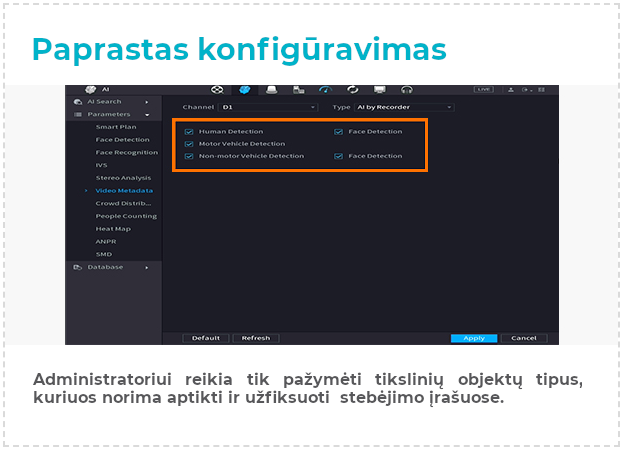Viewport: 622px width, 449px height.
Task: Click the Cancel button
Action: [524, 338]
